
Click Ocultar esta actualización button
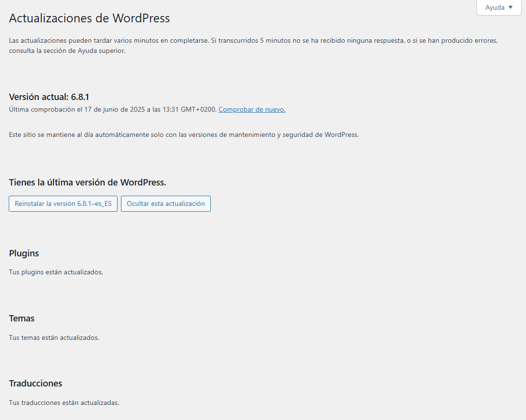point(166,203)
